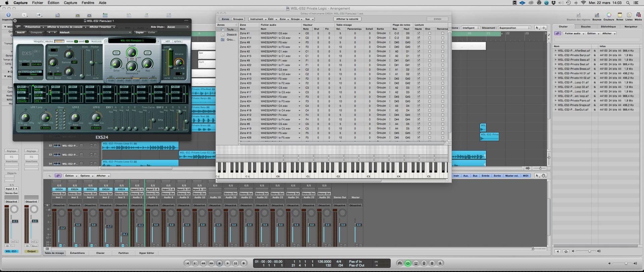Click the pause transport button
The height and width of the screenshot is (272, 644).
point(235,263)
